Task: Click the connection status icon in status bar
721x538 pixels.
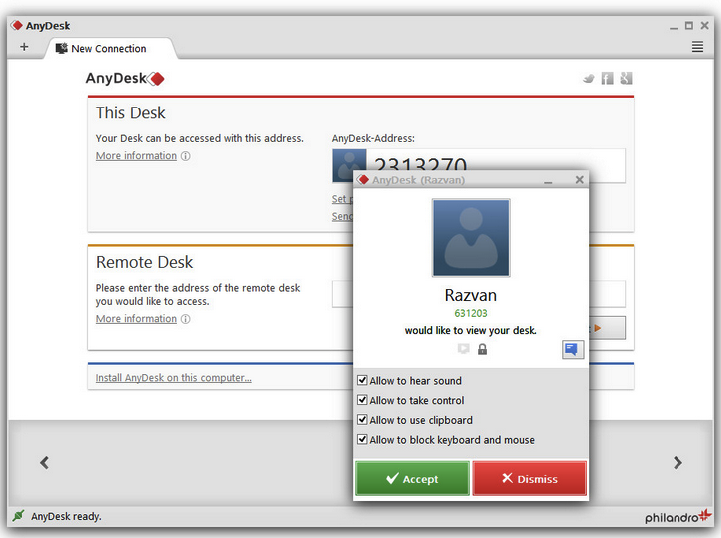Action: [18, 516]
